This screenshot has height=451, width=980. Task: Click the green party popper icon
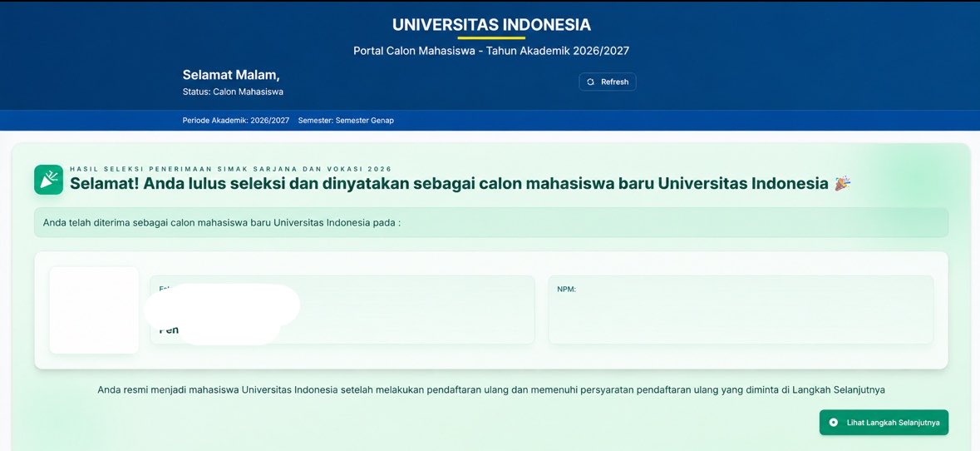pyautogui.click(x=49, y=180)
